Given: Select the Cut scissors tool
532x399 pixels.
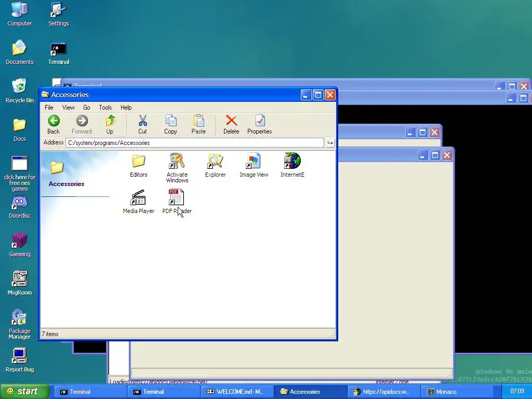Looking at the screenshot, I should pyautogui.click(x=142, y=125).
